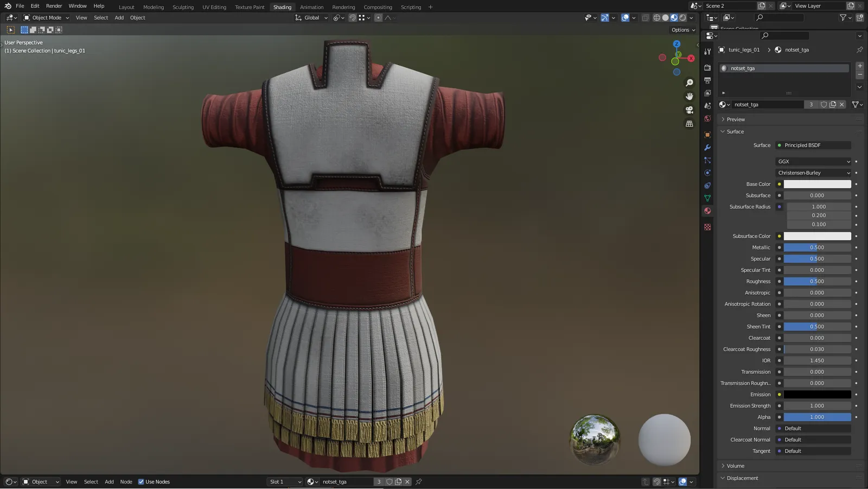
Task: Toggle snapping magnet in viewport header
Action: [x=353, y=18]
